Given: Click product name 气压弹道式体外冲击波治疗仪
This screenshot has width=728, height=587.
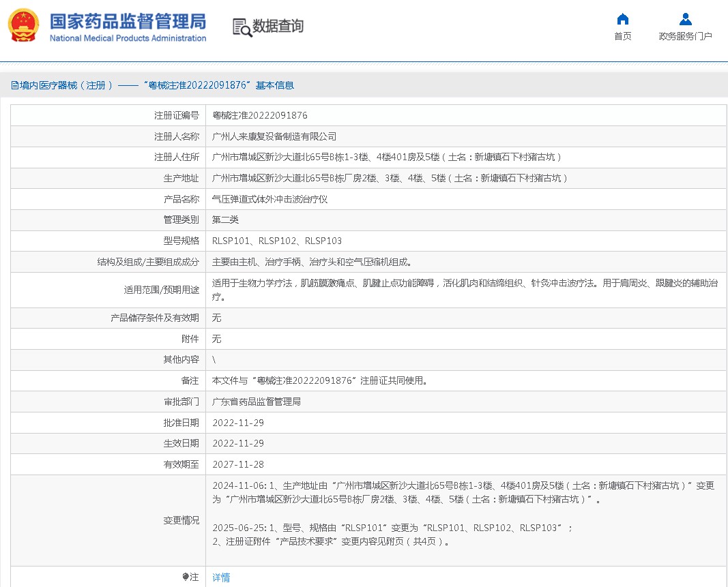Looking at the screenshot, I should click(x=270, y=199).
